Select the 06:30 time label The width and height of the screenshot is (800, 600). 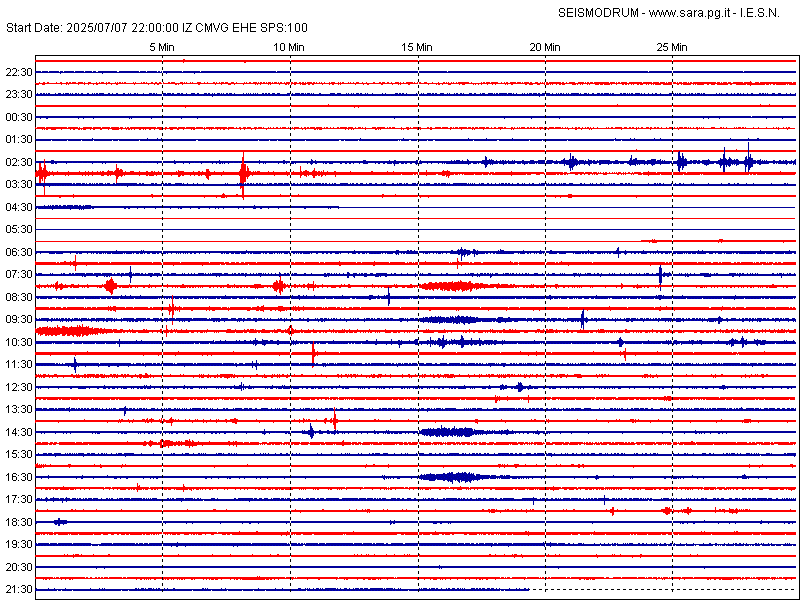click(x=19, y=252)
